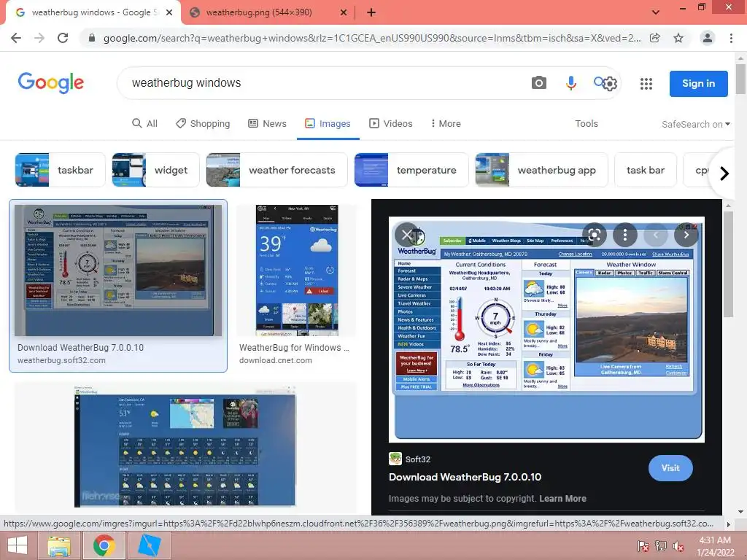Start voice search with the microphone
This screenshot has height=560, width=747.
pyautogui.click(x=570, y=83)
